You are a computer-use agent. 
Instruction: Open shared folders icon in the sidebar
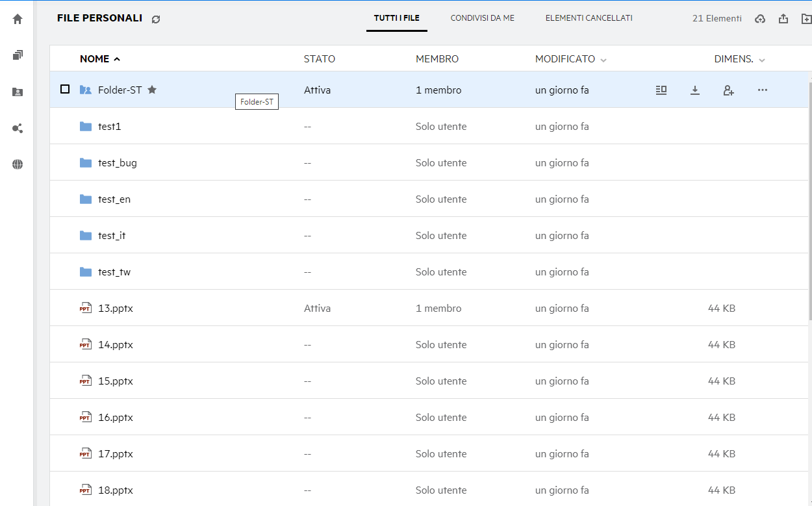(18, 92)
